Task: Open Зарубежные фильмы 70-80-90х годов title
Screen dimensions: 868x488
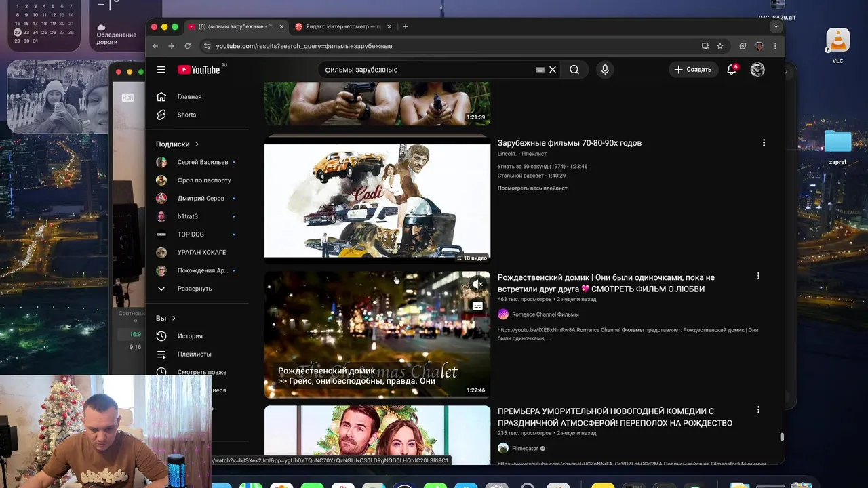Action: click(x=570, y=143)
